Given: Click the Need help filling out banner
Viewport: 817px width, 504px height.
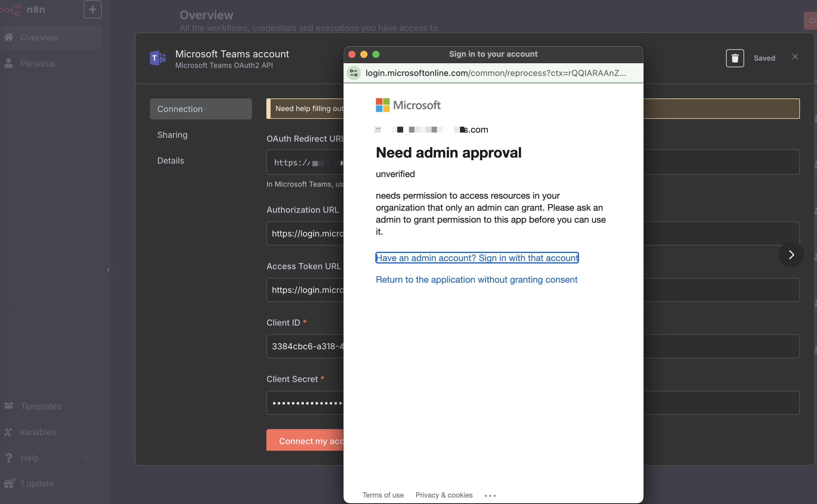Looking at the screenshot, I should (533, 109).
